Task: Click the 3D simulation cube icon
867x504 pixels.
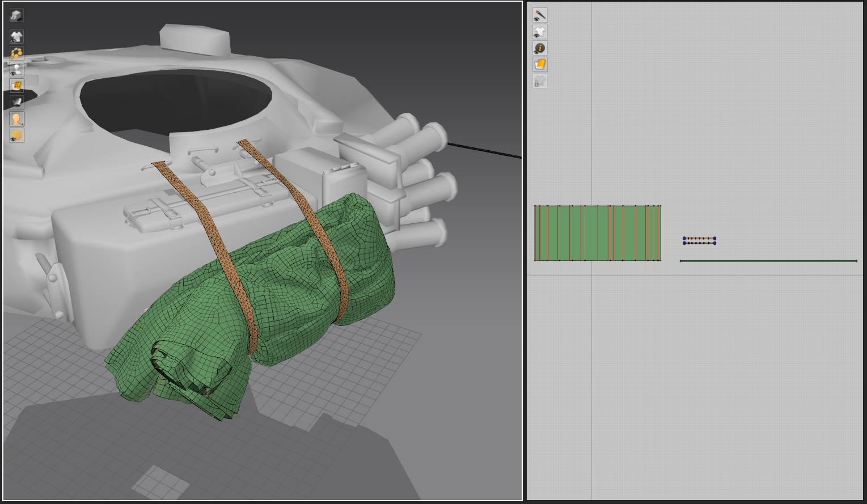Action: [x=16, y=15]
